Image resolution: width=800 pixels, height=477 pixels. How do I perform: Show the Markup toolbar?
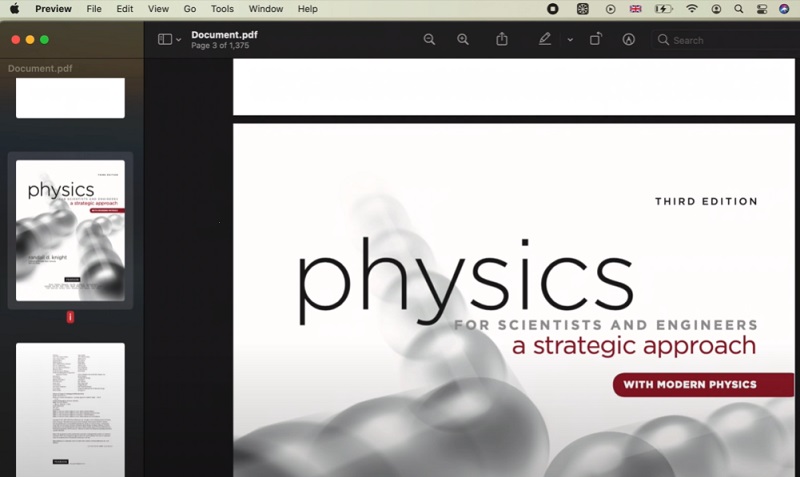coord(629,39)
